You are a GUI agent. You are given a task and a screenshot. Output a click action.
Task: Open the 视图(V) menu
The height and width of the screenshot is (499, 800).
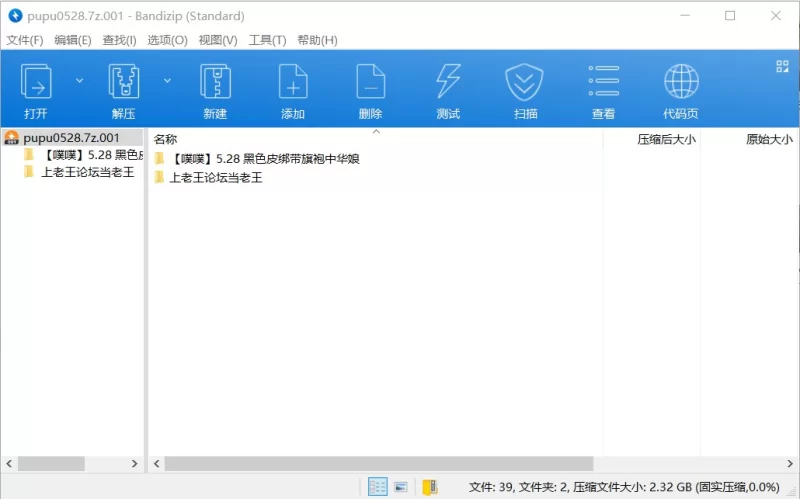point(218,40)
